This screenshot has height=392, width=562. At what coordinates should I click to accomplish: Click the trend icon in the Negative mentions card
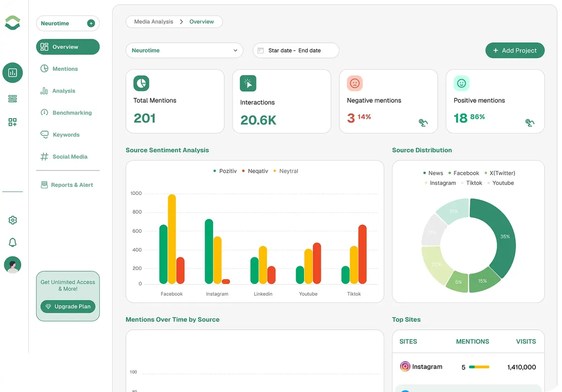[x=423, y=123]
